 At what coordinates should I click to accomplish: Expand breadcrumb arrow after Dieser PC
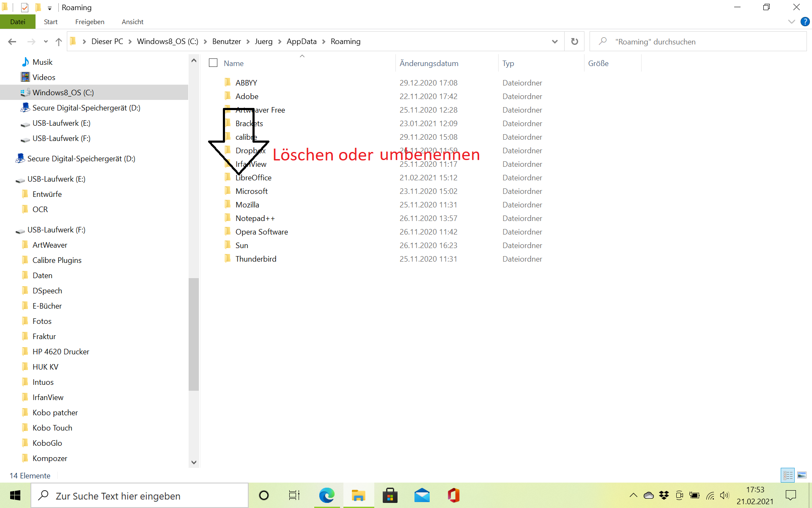click(130, 41)
